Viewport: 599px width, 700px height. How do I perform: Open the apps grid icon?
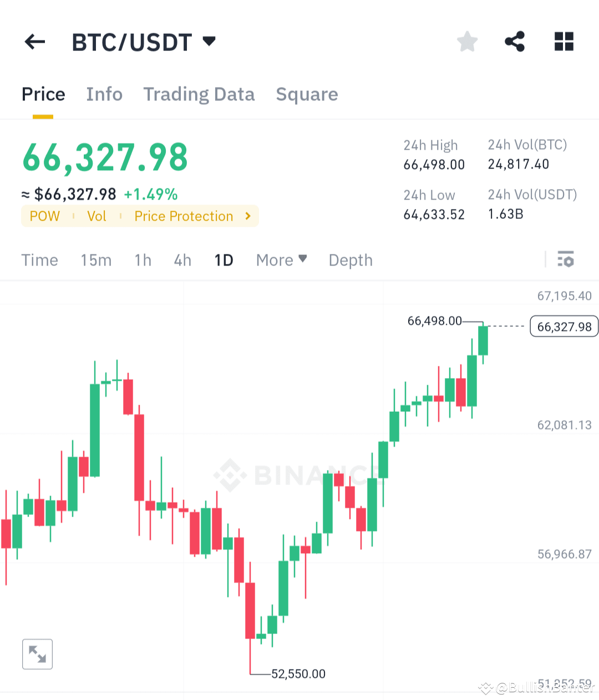point(564,40)
